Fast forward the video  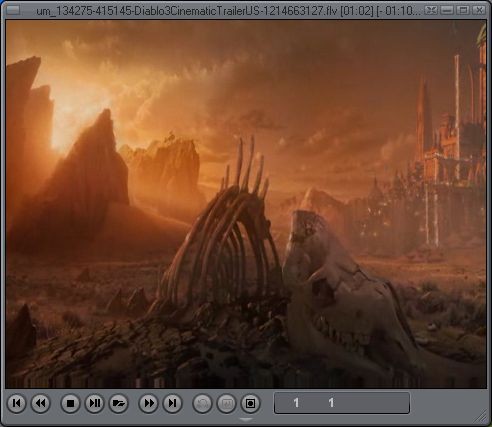click(148, 403)
